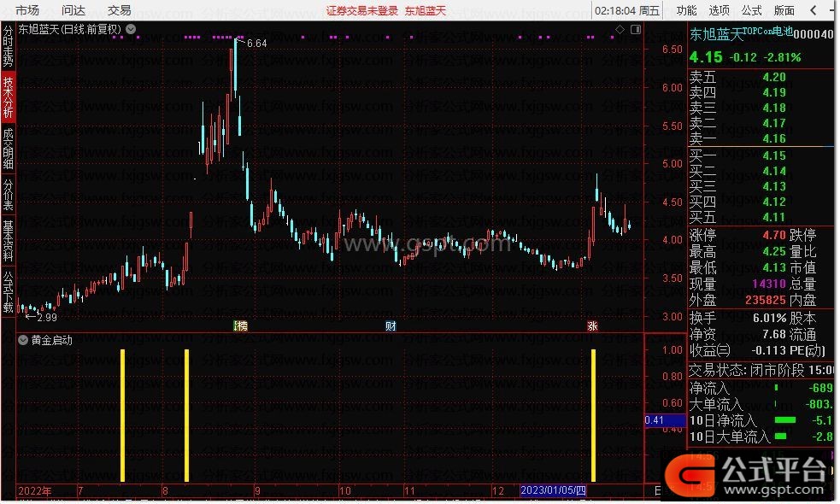The image size is (840, 504).
Task: Click month 10 on the time axis
Action: click(345, 490)
